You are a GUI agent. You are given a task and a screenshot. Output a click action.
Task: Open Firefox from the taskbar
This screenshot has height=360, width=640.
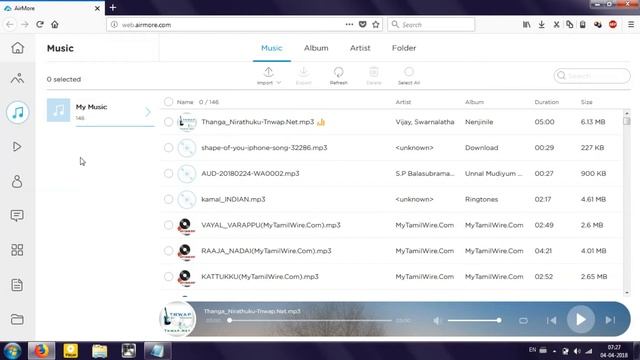tap(41, 351)
